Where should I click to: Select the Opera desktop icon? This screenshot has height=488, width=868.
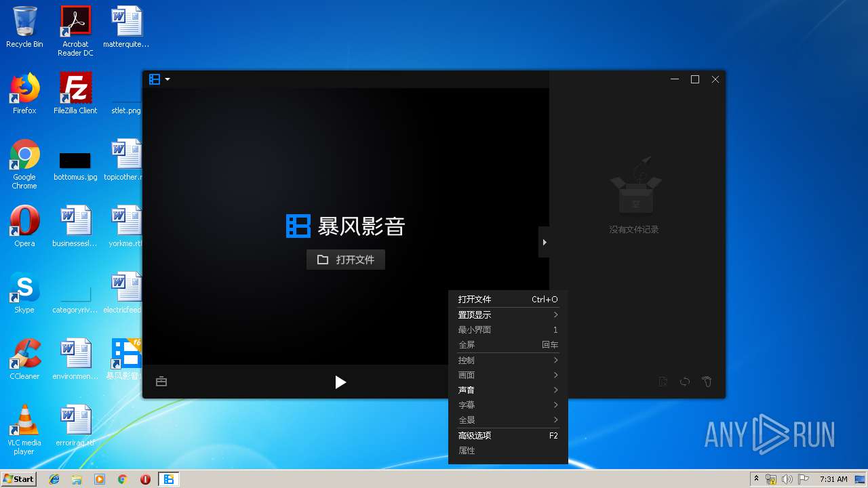tap(24, 226)
